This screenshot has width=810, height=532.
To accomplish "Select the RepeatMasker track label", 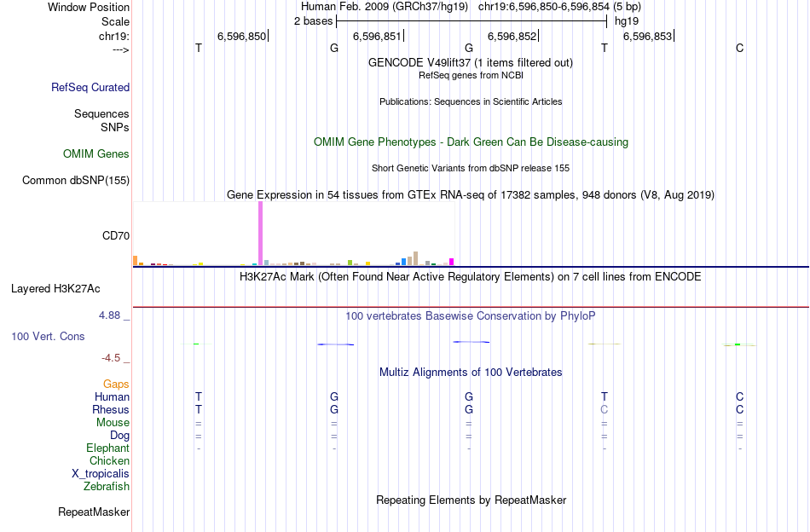I will (94, 512).
